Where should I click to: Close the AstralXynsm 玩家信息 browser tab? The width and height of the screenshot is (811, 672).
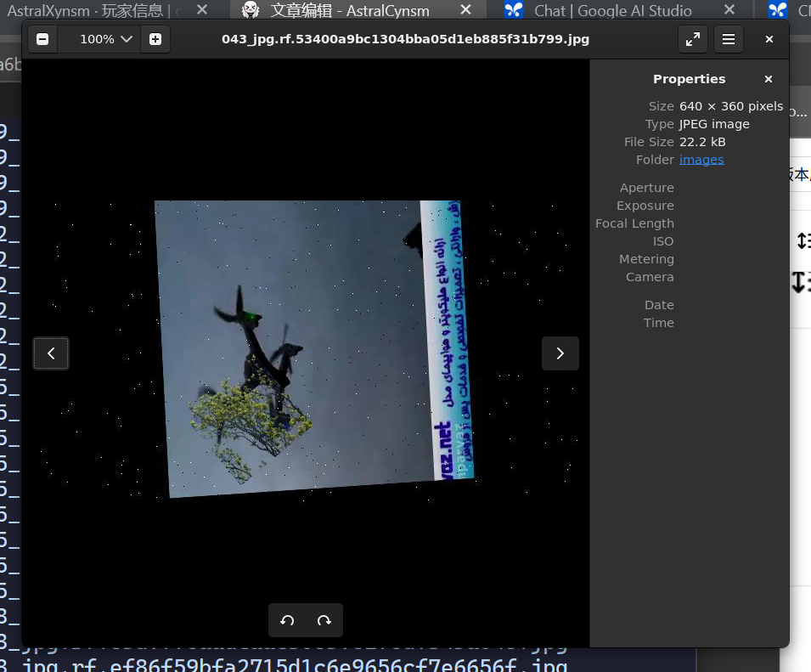201,10
